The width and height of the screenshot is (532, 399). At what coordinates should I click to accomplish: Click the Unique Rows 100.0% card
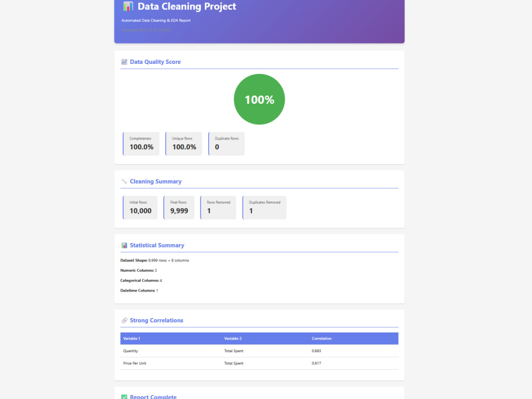click(x=184, y=144)
